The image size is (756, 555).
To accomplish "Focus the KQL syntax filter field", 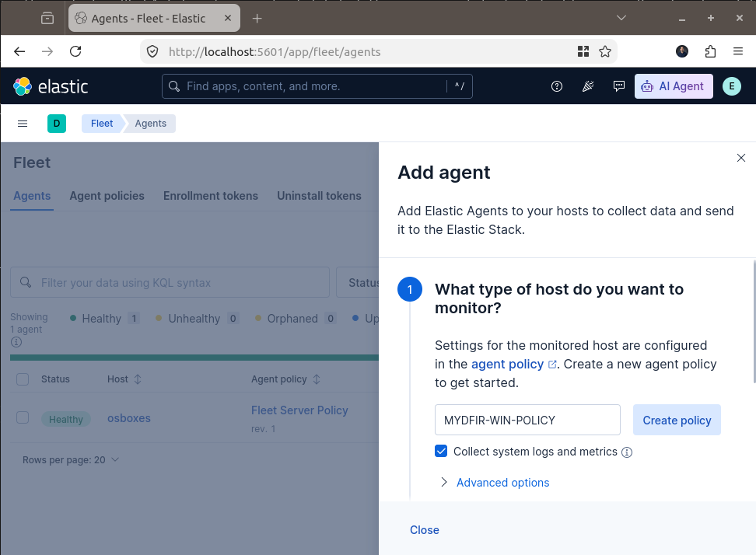I will click(170, 282).
